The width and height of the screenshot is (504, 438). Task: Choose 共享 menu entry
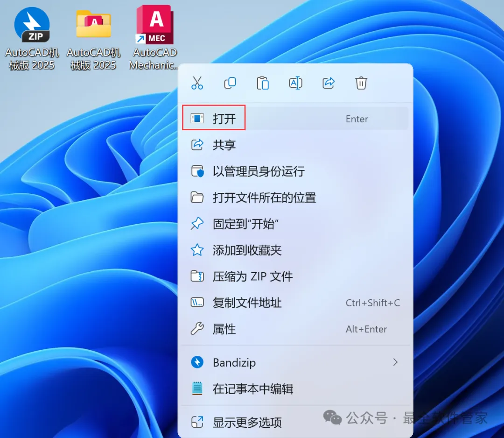[x=295, y=145]
